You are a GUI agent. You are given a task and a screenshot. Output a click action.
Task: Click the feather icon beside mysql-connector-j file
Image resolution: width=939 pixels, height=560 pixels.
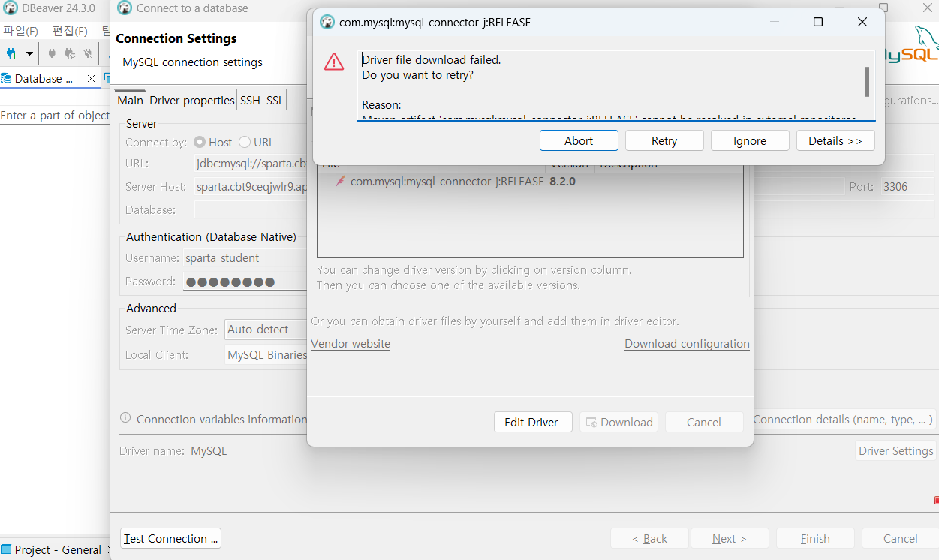coord(341,181)
